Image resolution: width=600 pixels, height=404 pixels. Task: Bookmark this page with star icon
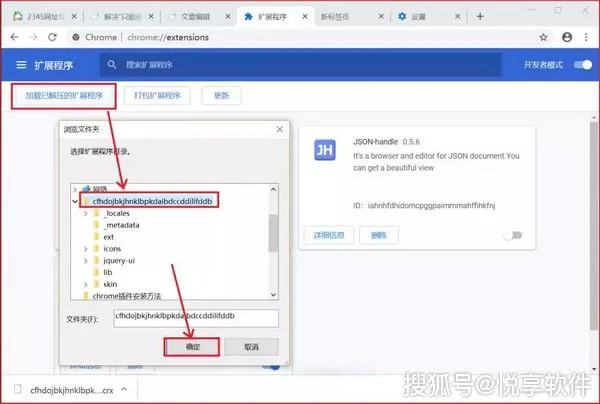[543, 37]
